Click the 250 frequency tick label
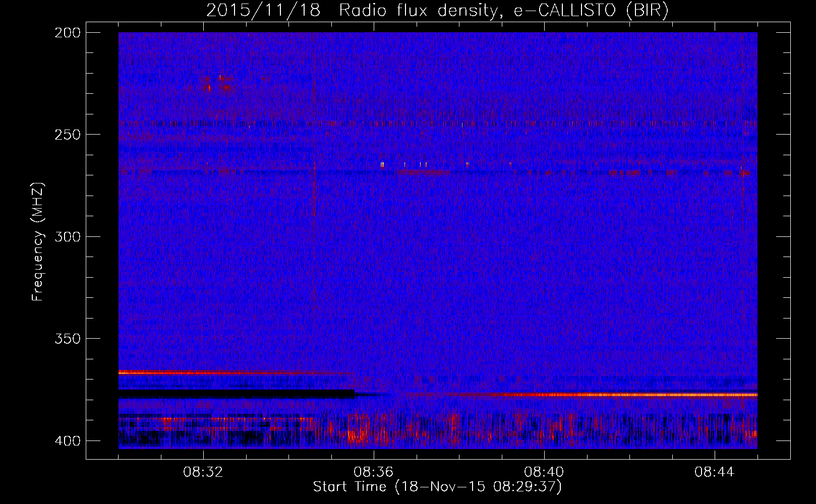Image resolution: width=816 pixels, height=504 pixels. (x=67, y=135)
